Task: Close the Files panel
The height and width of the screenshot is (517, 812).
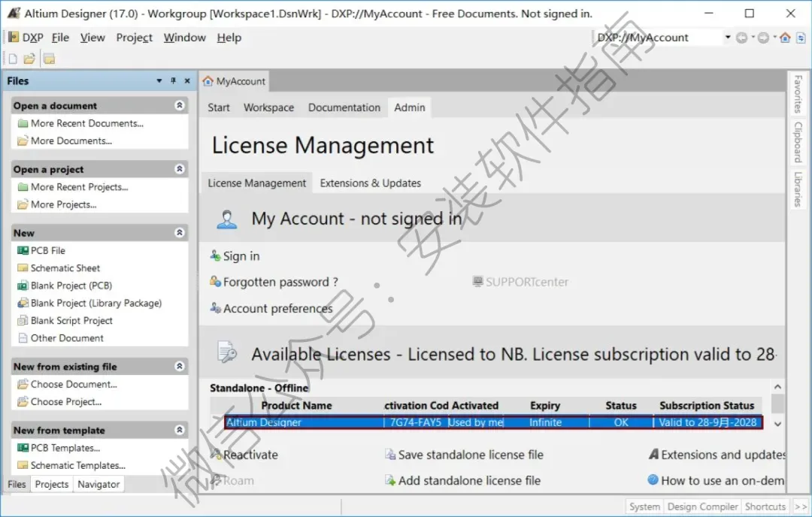Action: 187,80
